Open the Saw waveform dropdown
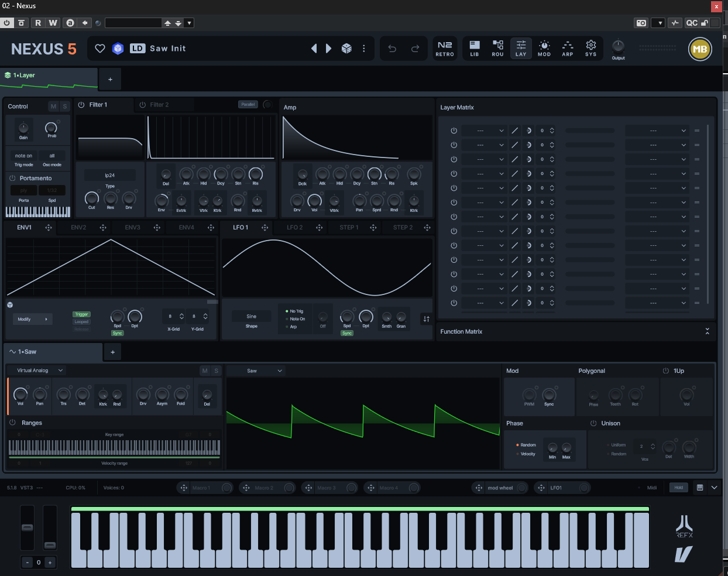 (256, 371)
